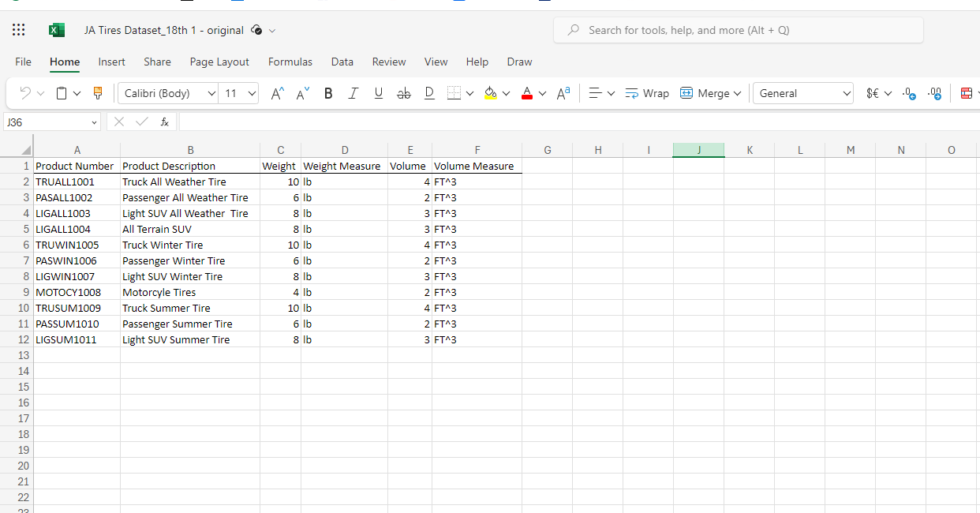This screenshot has height=513, width=980.
Task: Select cell containing LIGSUM1011
Action: (77, 339)
